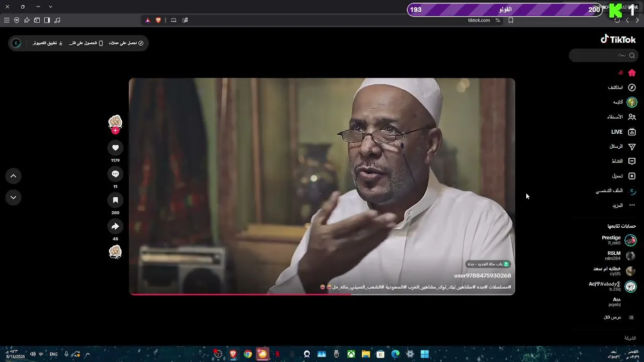Open the باب مكة الجديد location tag

(488, 264)
